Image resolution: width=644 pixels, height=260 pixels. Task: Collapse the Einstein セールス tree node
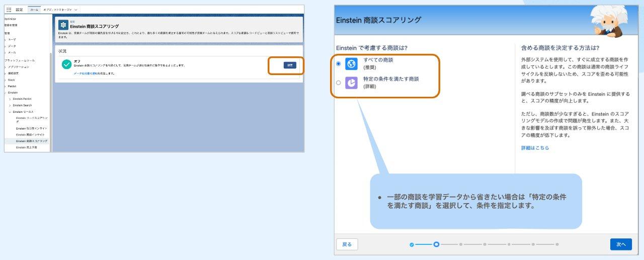(10, 111)
